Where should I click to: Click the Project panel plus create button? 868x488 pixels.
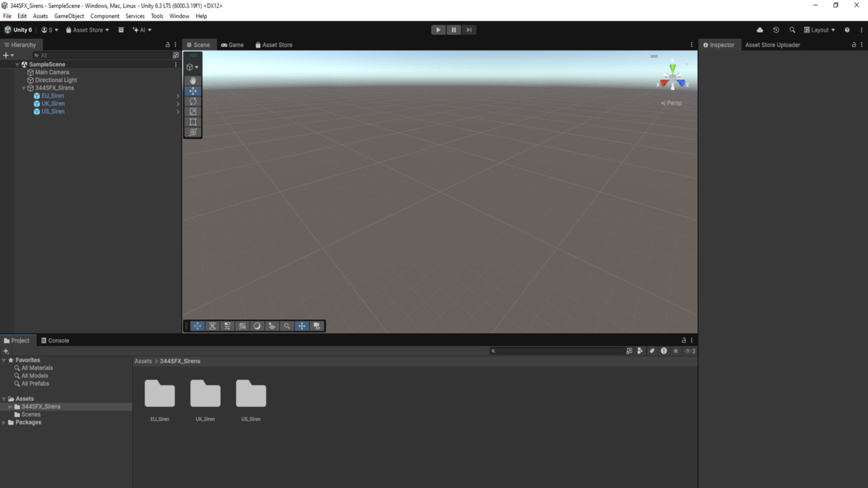tap(7, 351)
